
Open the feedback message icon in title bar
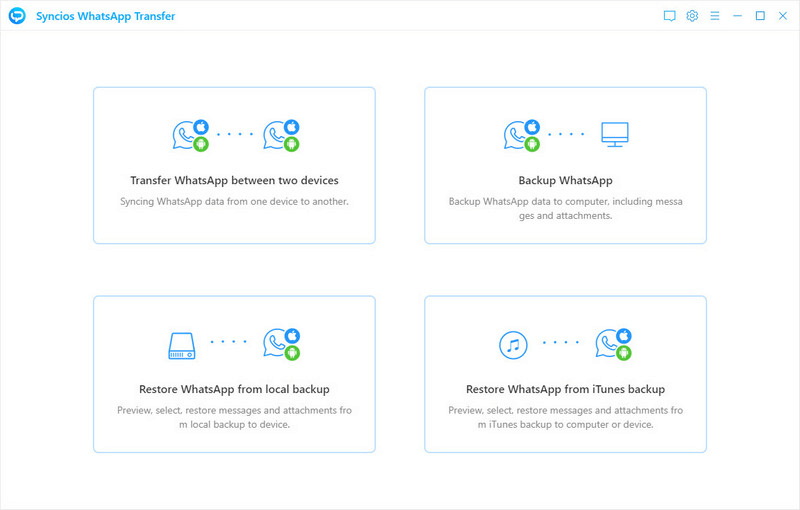[x=669, y=16]
